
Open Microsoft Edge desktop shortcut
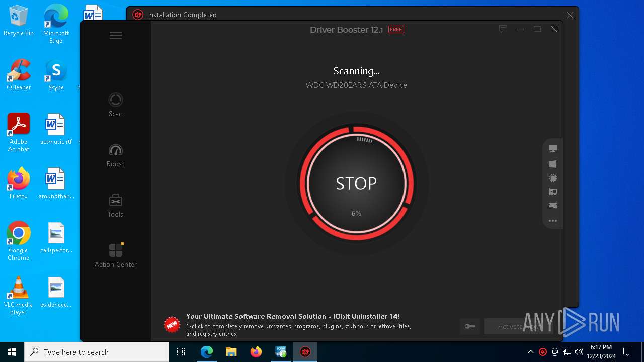(56, 24)
